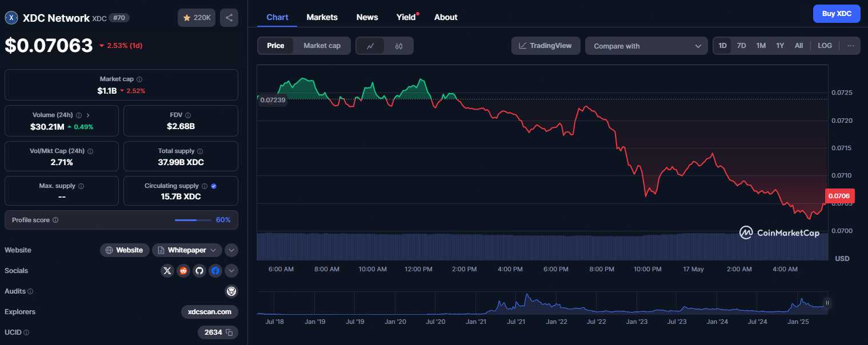The height and width of the screenshot is (345, 868).
Task: Switch to candlestick chart view
Action: 399,46
